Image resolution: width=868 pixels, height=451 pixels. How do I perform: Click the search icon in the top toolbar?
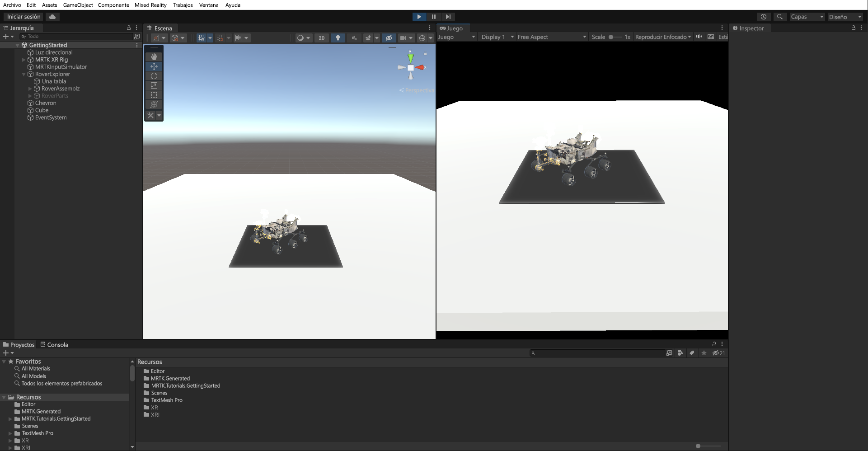(x=780, y=16)
